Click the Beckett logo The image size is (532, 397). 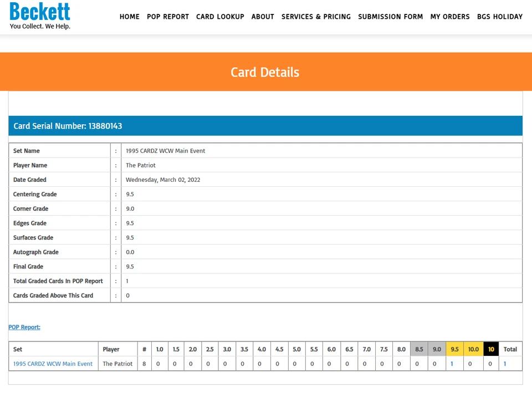[40, 16]
